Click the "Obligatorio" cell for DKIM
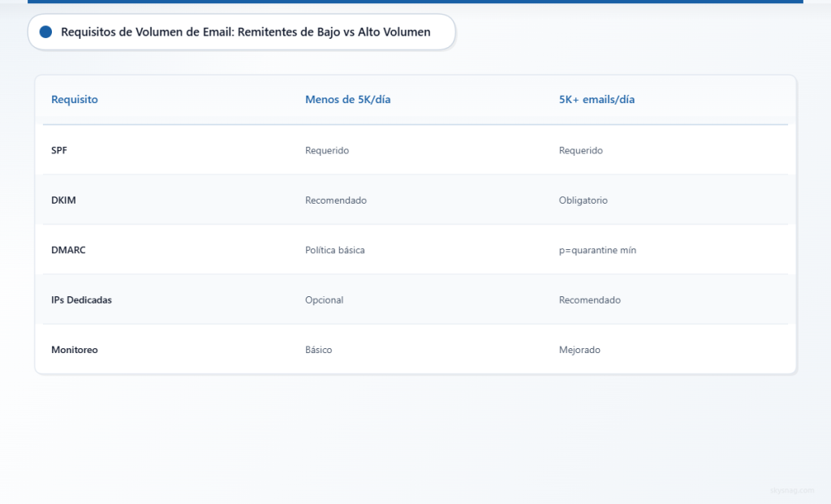Image resolution: width=831 pixels, height=504 pixels. point(583,200)
